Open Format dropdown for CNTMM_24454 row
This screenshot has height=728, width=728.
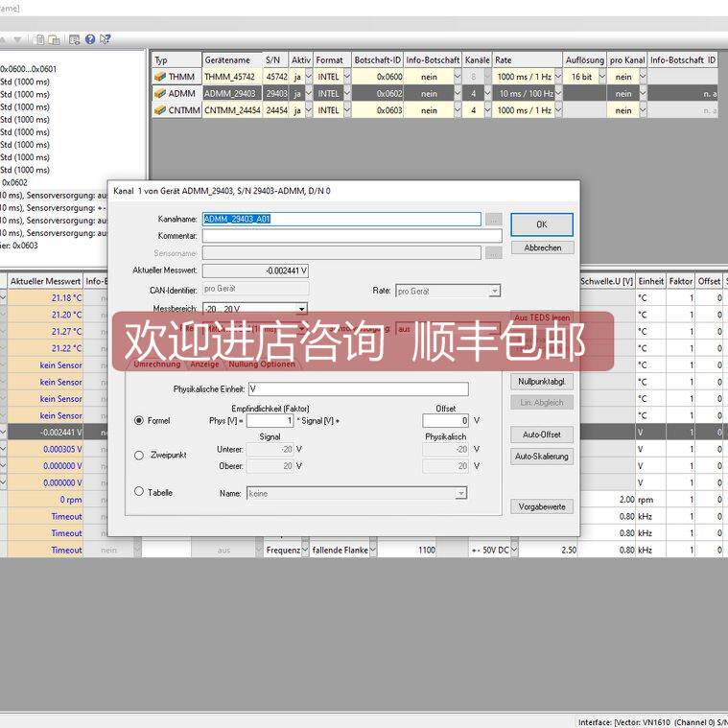tap(347, 110)
